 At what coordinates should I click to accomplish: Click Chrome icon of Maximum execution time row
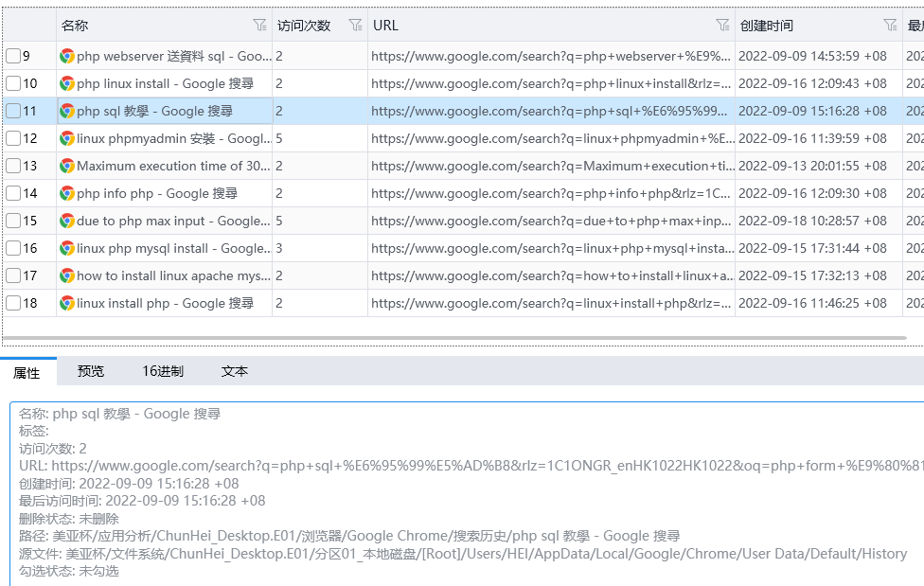(67, 166)
